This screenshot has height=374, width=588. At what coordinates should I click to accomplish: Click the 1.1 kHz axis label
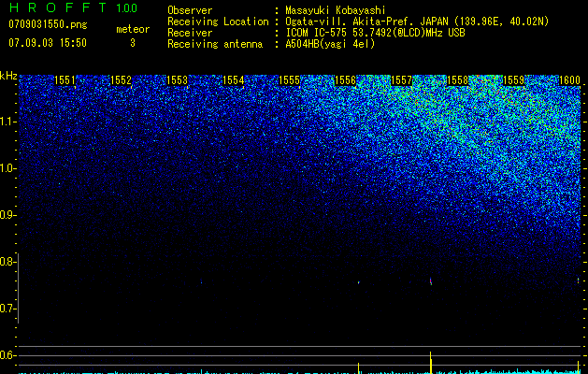[7, 122]
